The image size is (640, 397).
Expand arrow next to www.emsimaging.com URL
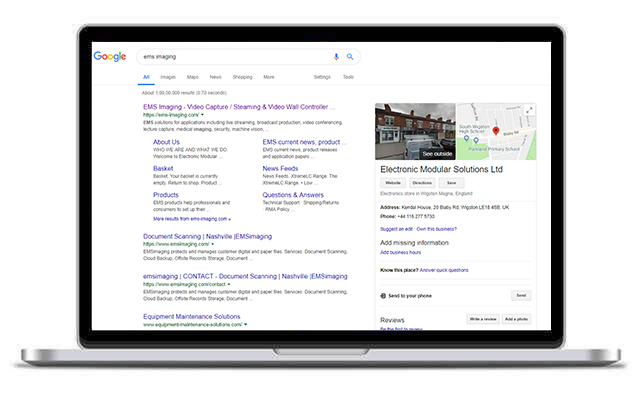click(213, 244)
